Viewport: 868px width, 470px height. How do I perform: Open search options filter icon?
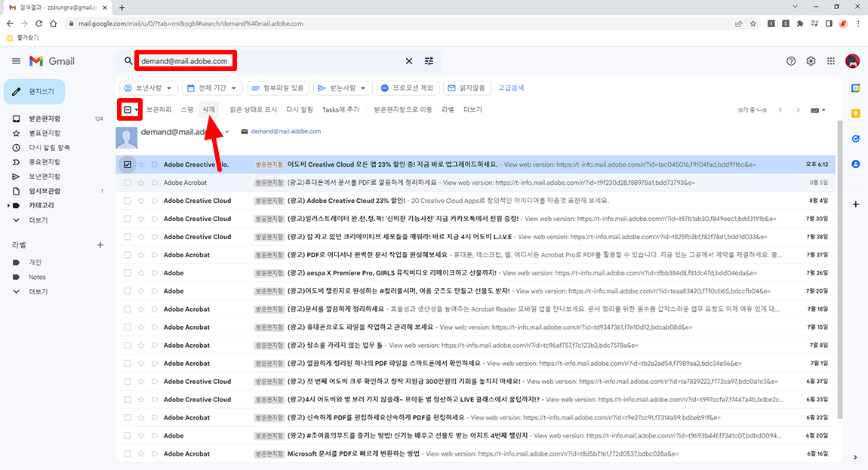pos(429,61)
